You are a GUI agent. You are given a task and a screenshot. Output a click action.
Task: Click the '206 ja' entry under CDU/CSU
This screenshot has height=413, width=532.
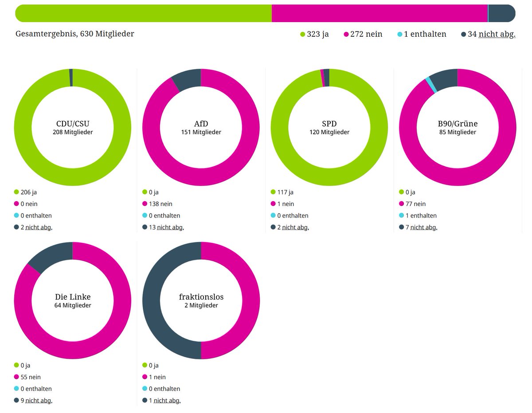click(29, 192)
